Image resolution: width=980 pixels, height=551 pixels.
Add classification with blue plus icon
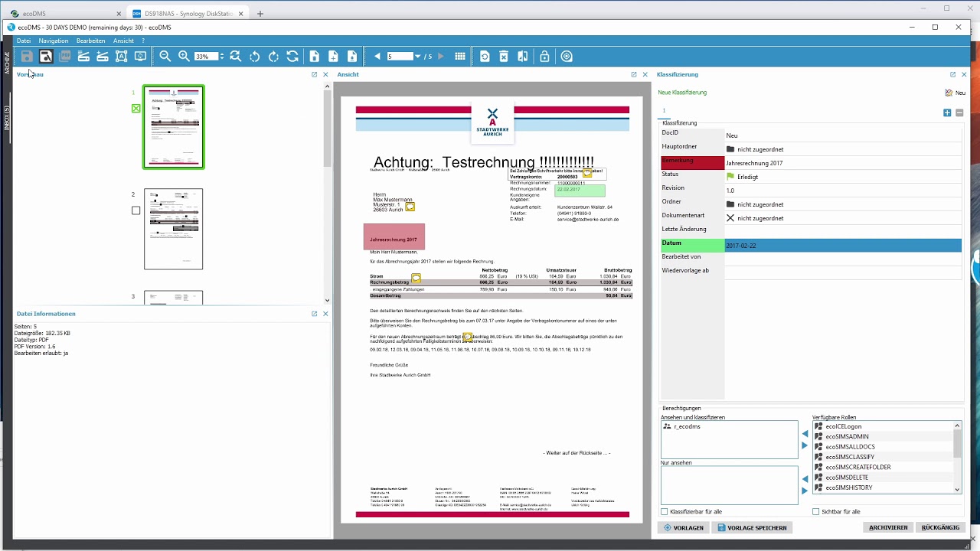point(947,112)
